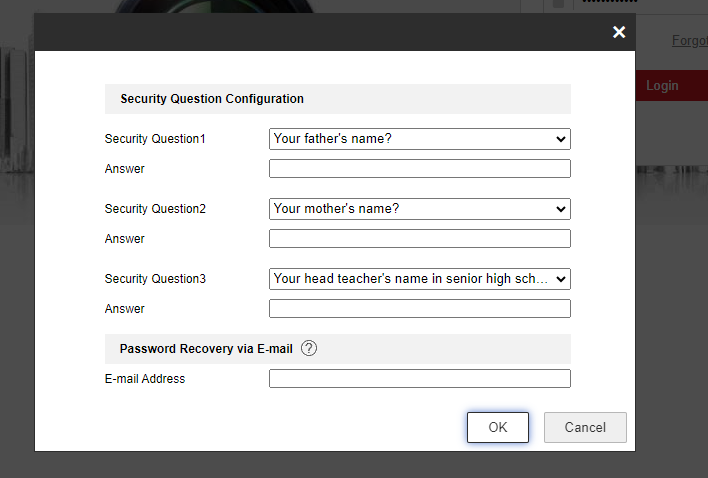Click the Password Recovery help icon
This screenshot has height=478, width=708.
[309, 348]
